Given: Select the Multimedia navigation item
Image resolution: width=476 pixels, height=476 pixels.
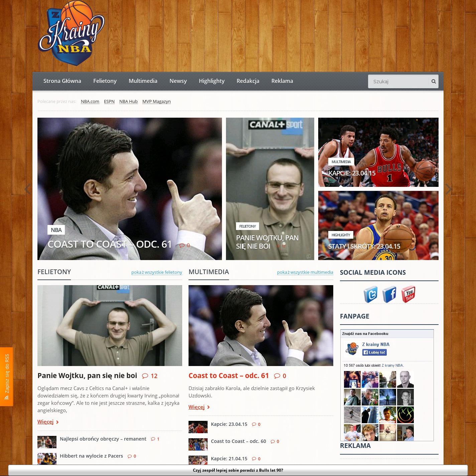Looking at the screenshot, I should [x=143, y=81].
